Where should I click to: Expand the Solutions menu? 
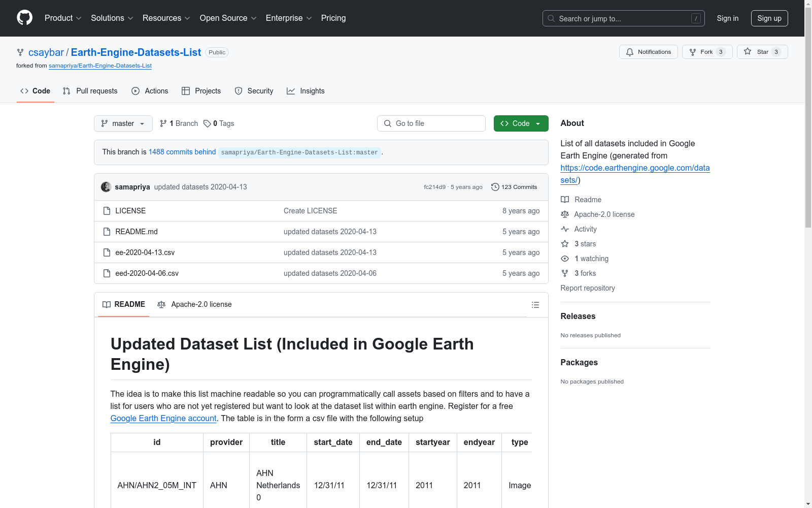(x=112, y=18)
